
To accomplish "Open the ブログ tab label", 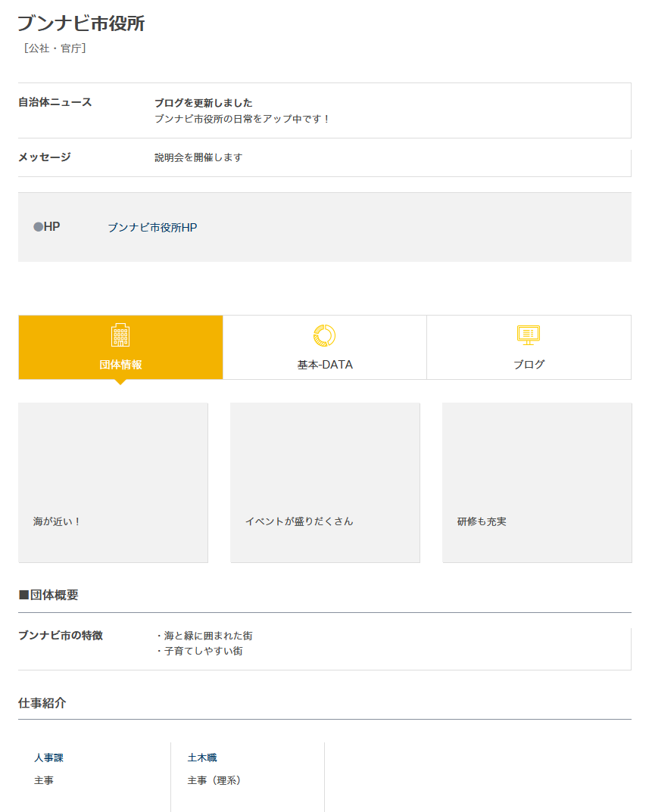I will pyautogui.click(x=529, y=364).
